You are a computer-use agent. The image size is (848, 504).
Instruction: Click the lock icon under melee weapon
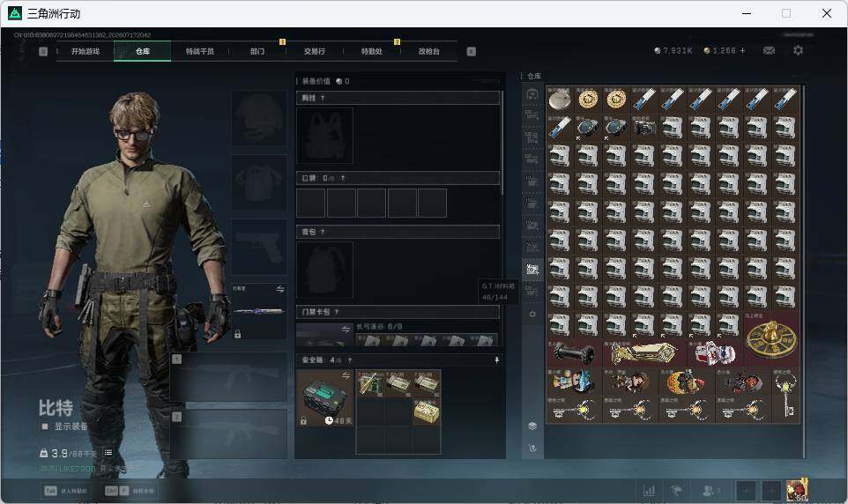237,334
